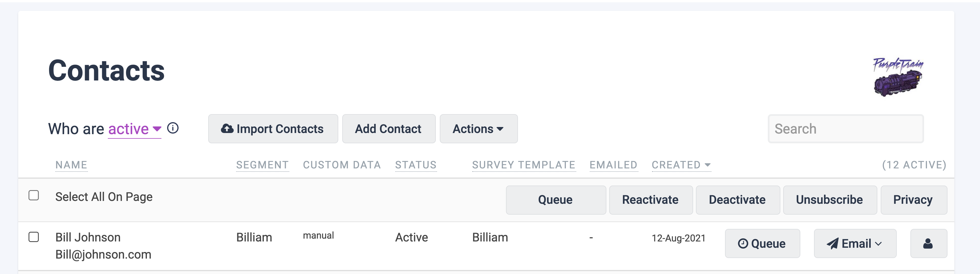
Task: Click the Add Contact button
Action: point(388,129)
